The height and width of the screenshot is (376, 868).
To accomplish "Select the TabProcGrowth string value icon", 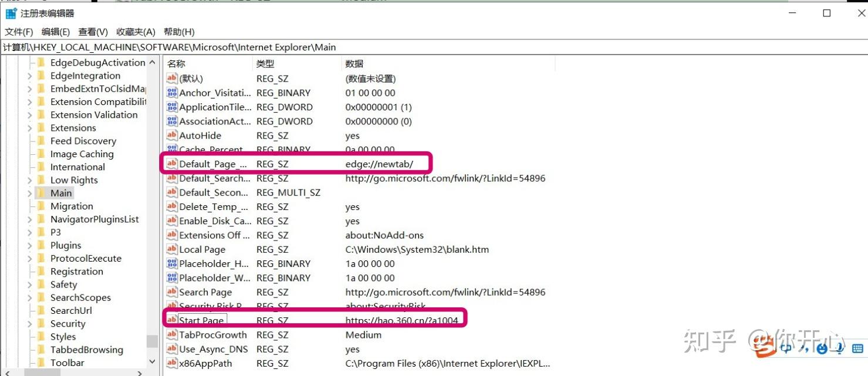I will click(x=172, y=335).
